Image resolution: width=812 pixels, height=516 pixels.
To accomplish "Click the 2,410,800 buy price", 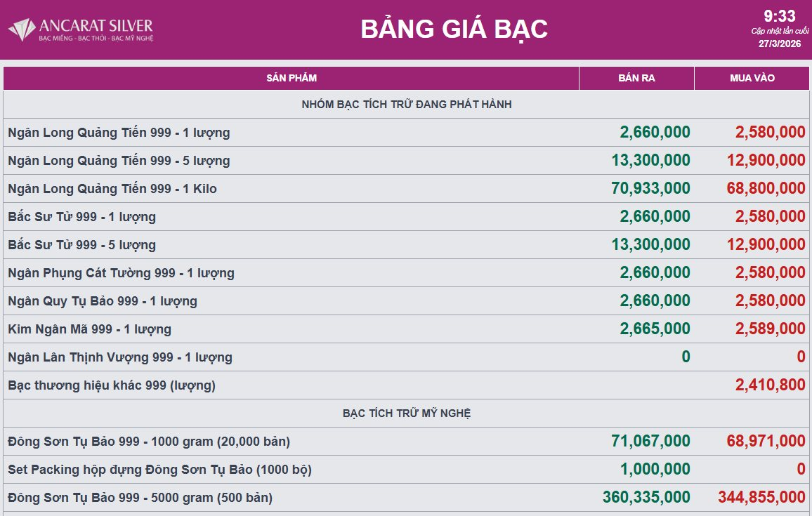I will point(770,385).
